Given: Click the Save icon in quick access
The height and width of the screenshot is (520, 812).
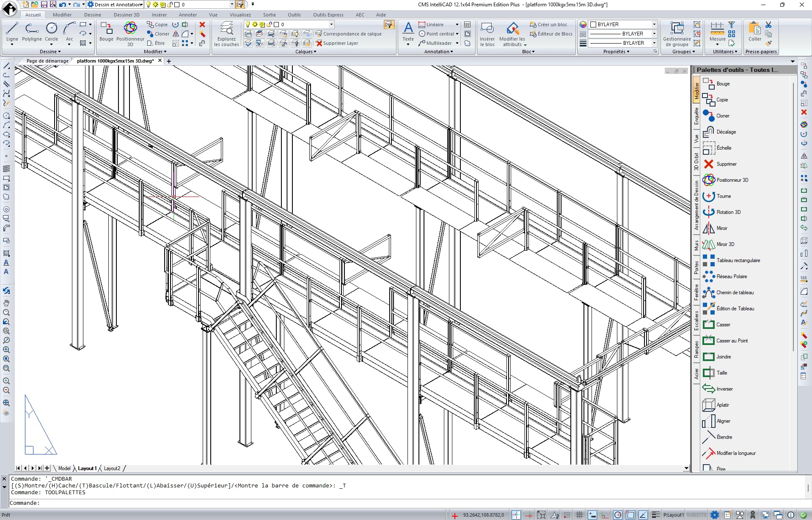Looking at the screenshot, I should [44, 5].
